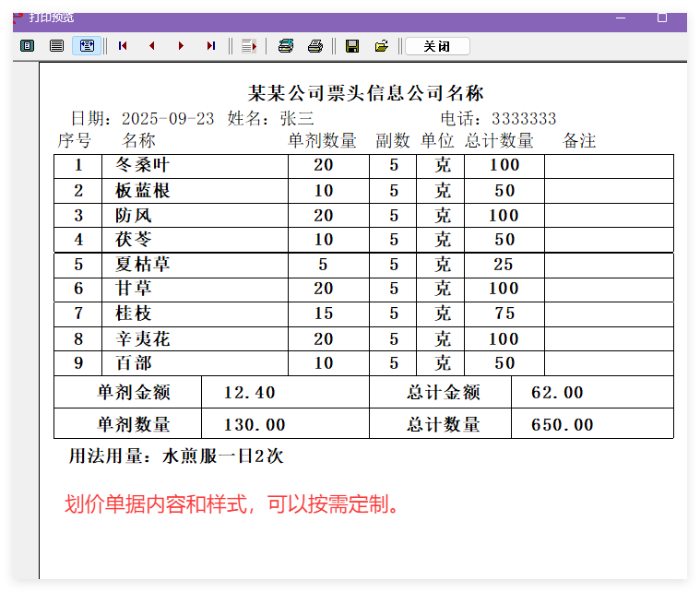The height and width of the screenshot is (592, 700).
Task: Jump to the last page
Action: (x=211, y=45)
